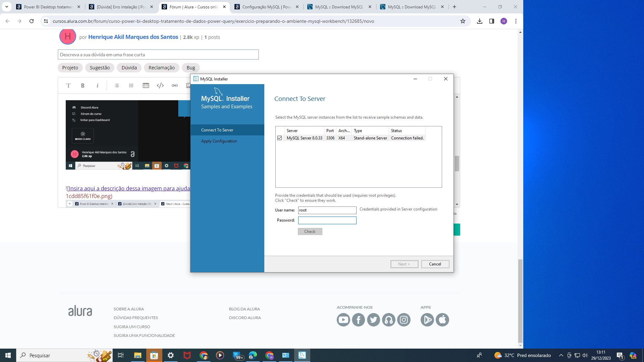Focus the question title input field
Screen dimensions: 644x362
click(x=158, y=55)
